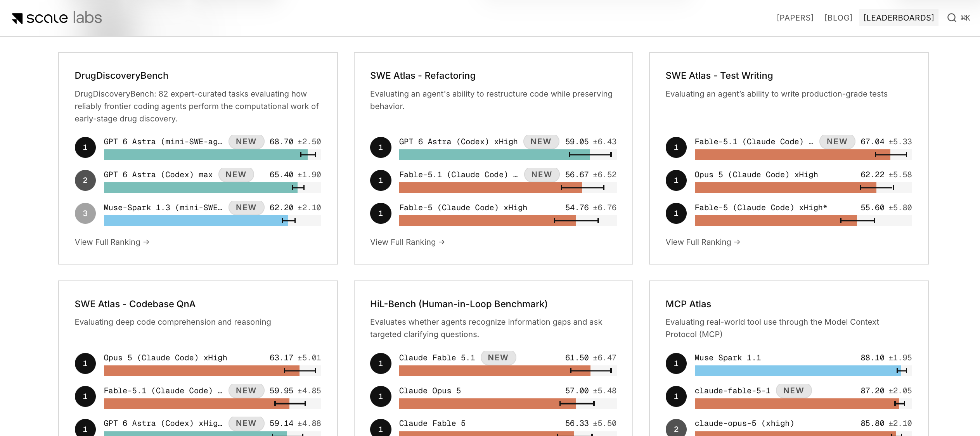Image resolution: width=980 pixels, height=436 pixels.
Task: Open the SWE Atlas - Codebase QnA title
Action: pyautogui.click(x=135, y=304)
